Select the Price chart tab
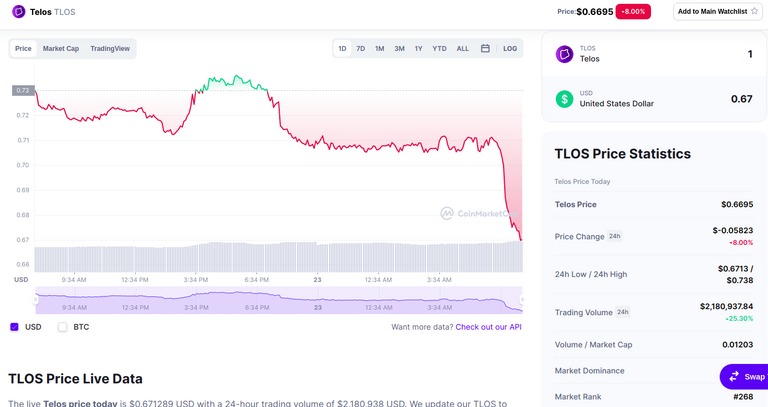Screen dimensions: 768x407 coord(23,48)
